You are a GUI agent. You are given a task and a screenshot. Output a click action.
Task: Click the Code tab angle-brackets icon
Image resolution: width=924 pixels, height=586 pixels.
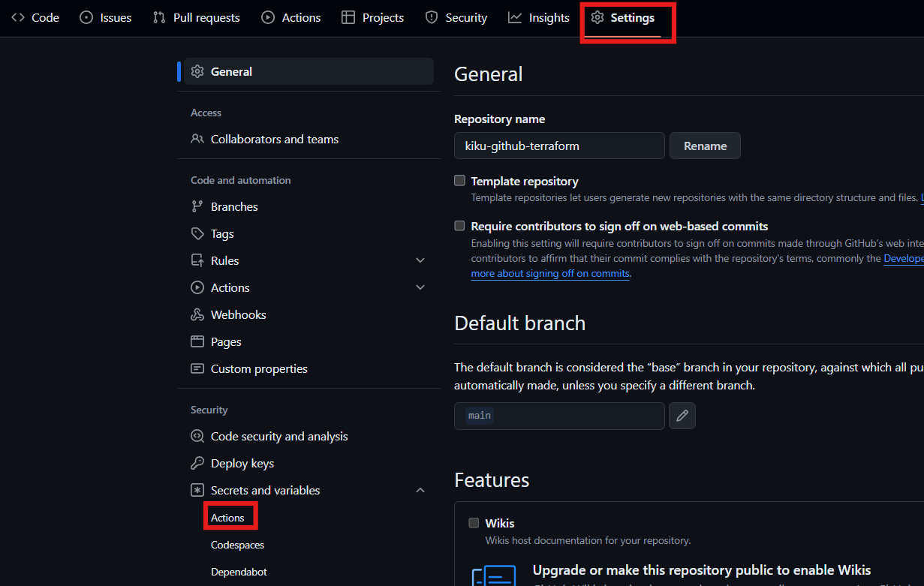pos(18,17)
